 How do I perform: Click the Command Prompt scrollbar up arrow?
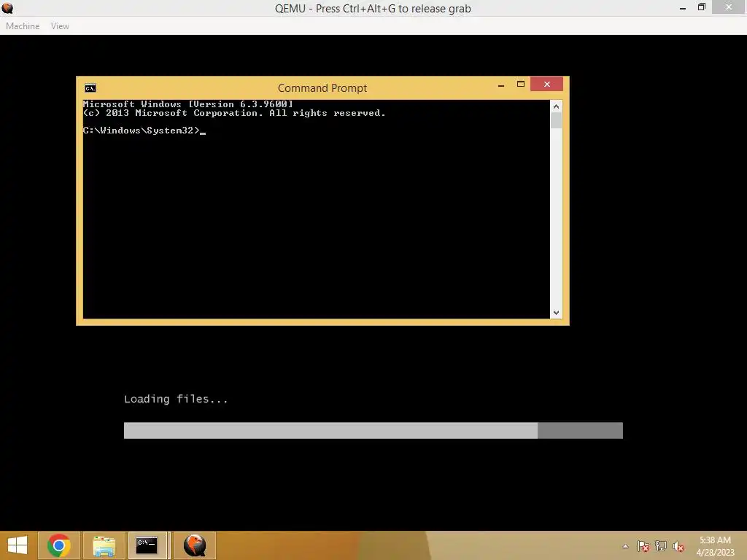pyautogui.click(x=556, y=106)
